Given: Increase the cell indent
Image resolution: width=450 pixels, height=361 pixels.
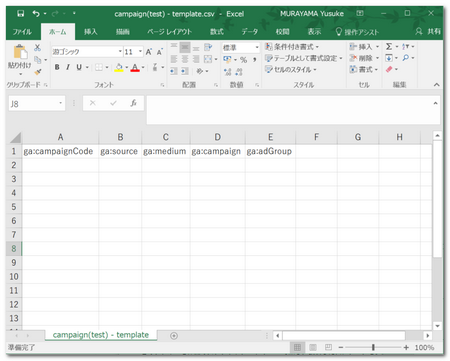Looking at the screenshot, I should tap(185, 71).
